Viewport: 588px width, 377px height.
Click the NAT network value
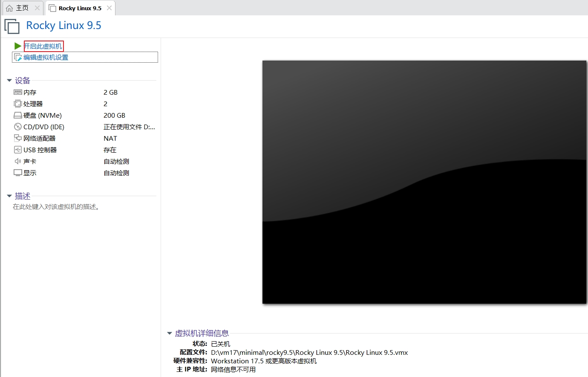(110, 138)
